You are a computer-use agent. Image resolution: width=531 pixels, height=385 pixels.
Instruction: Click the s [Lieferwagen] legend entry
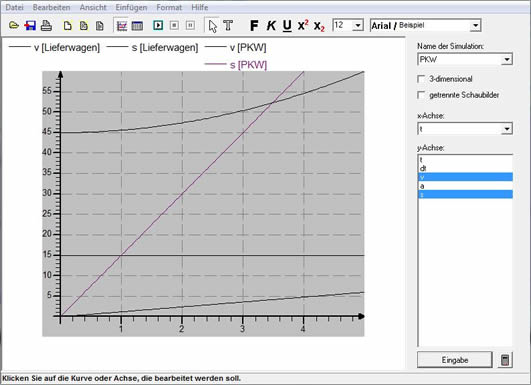pyautogui.click(x=152, y=48)
